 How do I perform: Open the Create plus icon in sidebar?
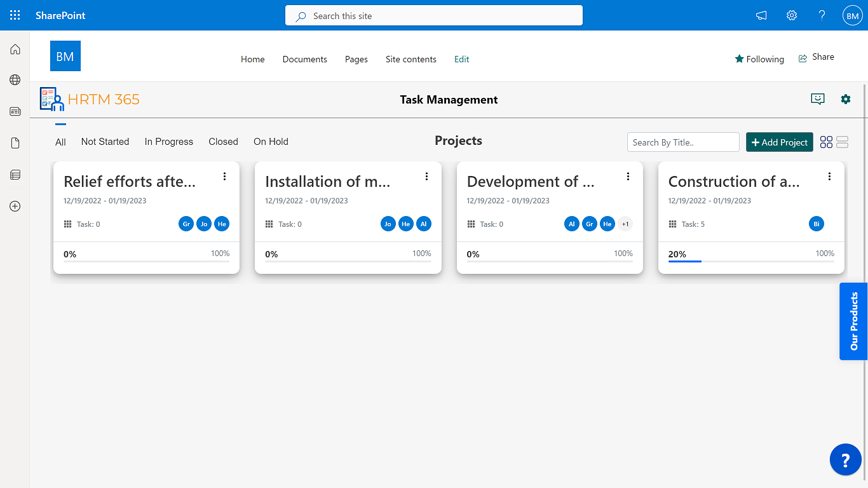tap(15, 207)
